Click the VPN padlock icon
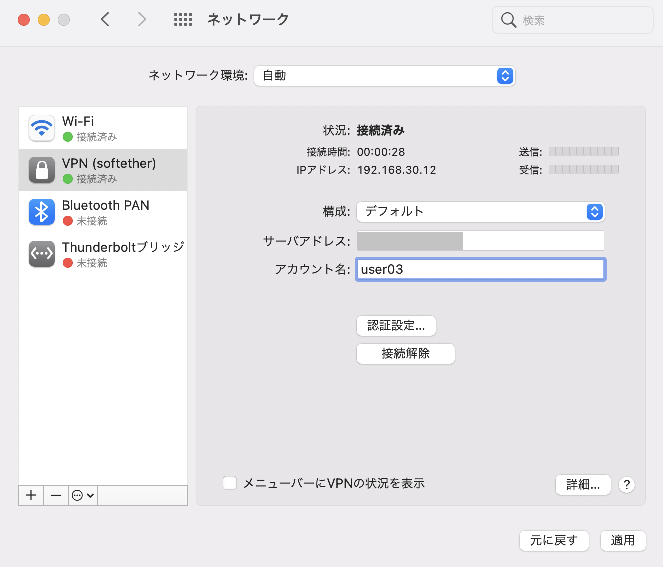This screenshot has height=567, width=663. (x=41, y=170)
